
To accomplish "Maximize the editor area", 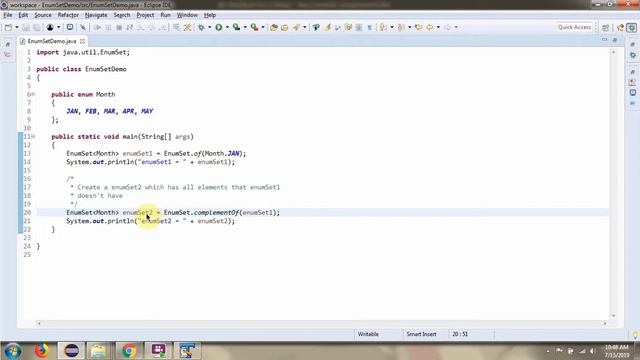I will click(x=615, y=40).
